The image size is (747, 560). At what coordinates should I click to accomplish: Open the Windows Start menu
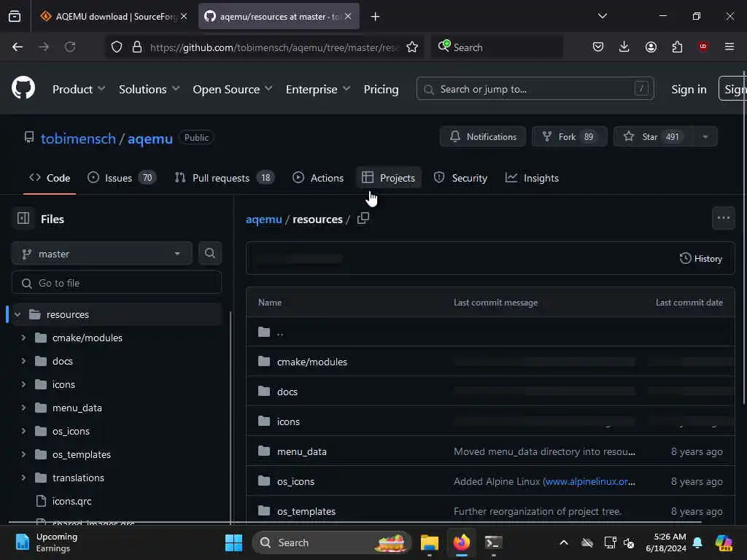(233, 542)
